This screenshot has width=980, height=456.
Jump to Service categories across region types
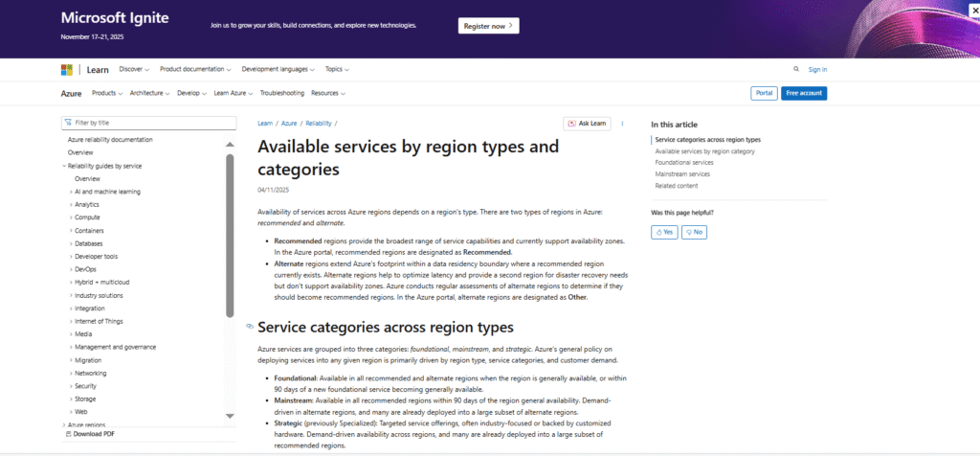(707, 140)
